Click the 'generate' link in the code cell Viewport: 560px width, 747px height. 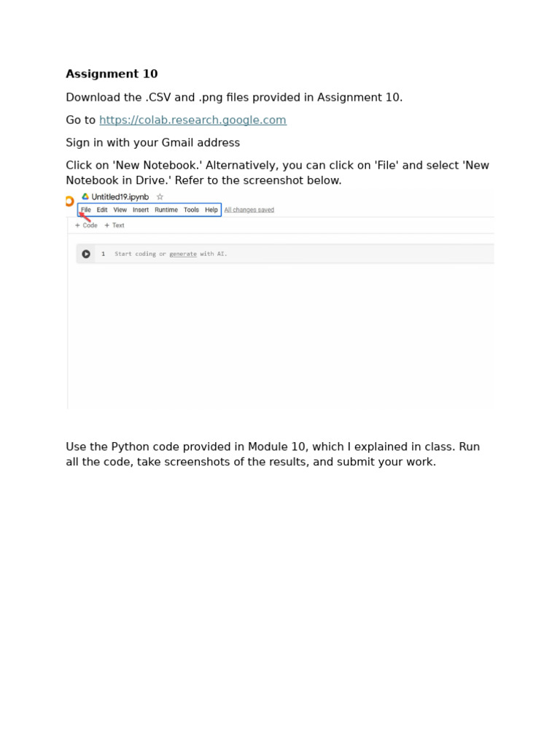(x=183, y=254)
